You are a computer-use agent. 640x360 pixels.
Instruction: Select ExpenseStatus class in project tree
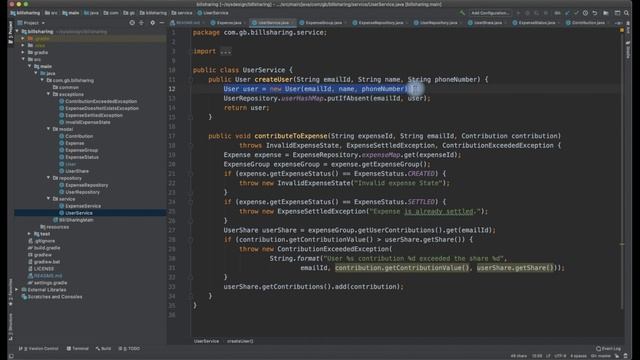tap(82, 157)
